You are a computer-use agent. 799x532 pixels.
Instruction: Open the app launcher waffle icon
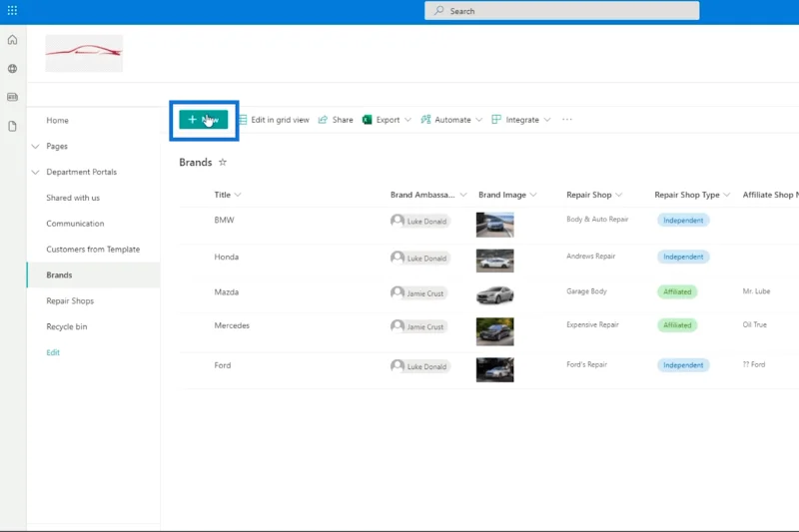click(12, 11)
